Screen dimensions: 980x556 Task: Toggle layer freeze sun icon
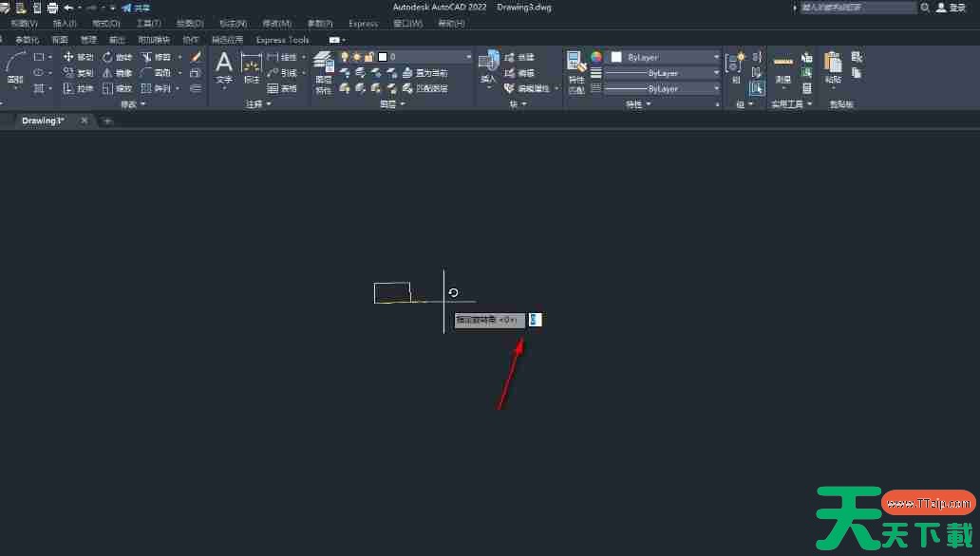[356, 57]
